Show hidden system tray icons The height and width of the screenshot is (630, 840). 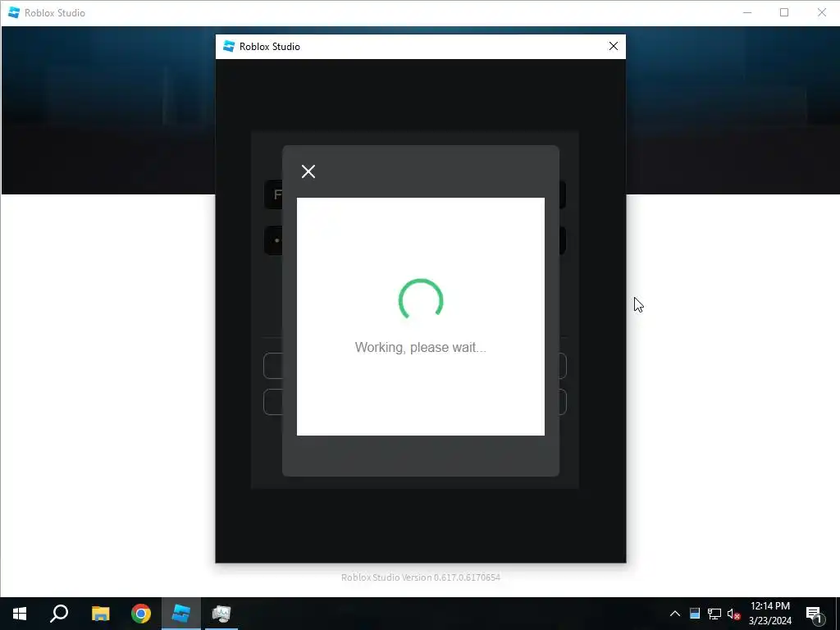click(675, 614)
